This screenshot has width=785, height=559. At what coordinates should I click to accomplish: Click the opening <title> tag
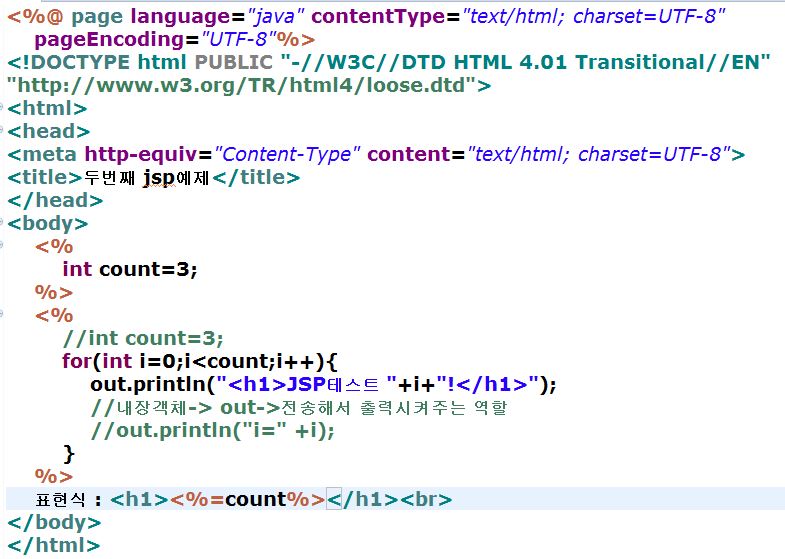pyautogui.click(x=45, y=178)
